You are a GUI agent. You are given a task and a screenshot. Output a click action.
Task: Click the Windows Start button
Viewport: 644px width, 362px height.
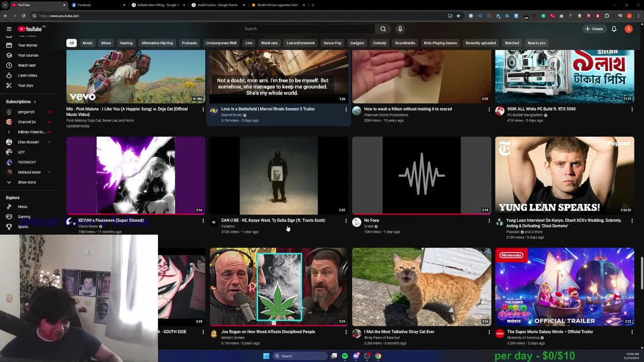click(x=266, y=356)
